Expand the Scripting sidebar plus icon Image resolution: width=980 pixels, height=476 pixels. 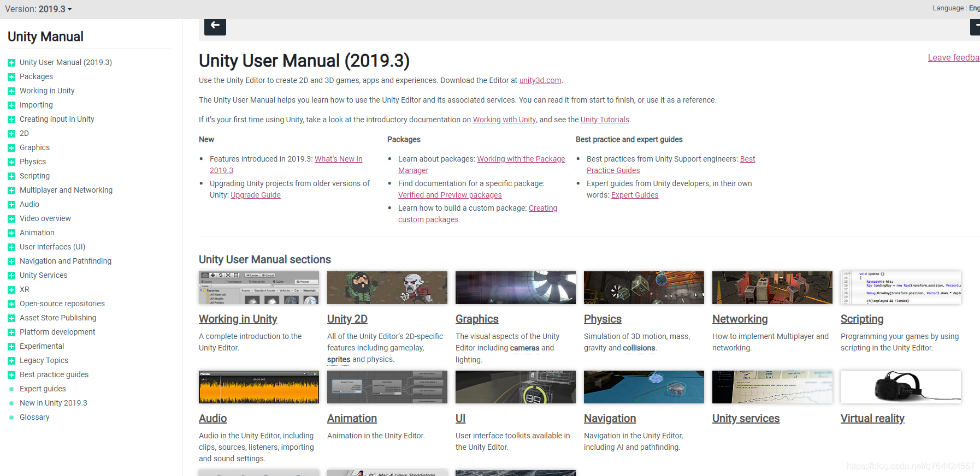point(11,176)
